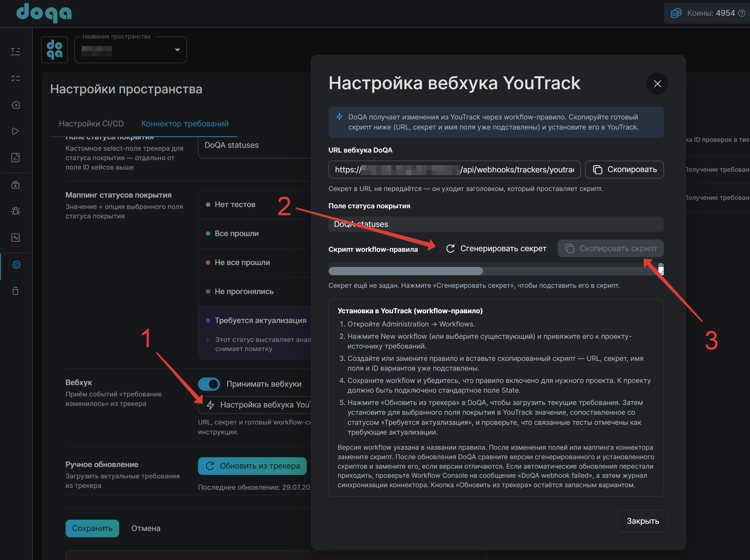Open the DoQA statuses select in the settings page
Viewport: 750px width, 560px height.
tap(254, 145)
